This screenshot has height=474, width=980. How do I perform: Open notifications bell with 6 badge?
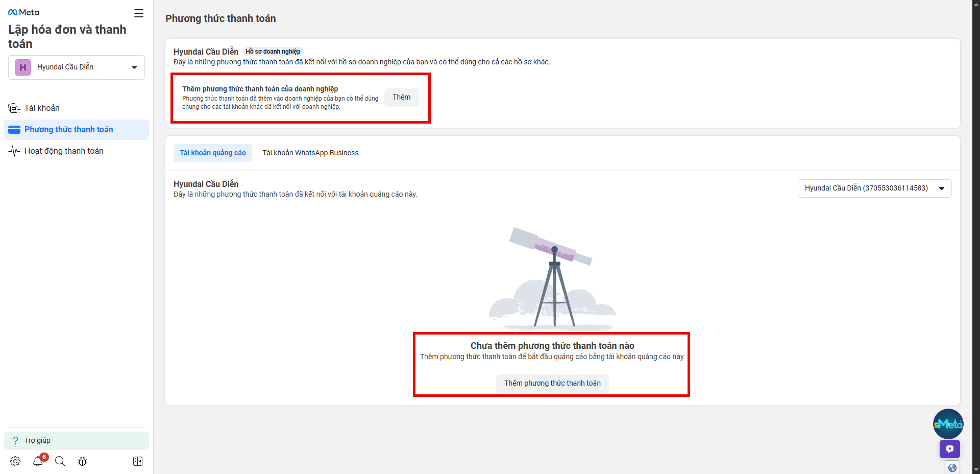(38, 461)
